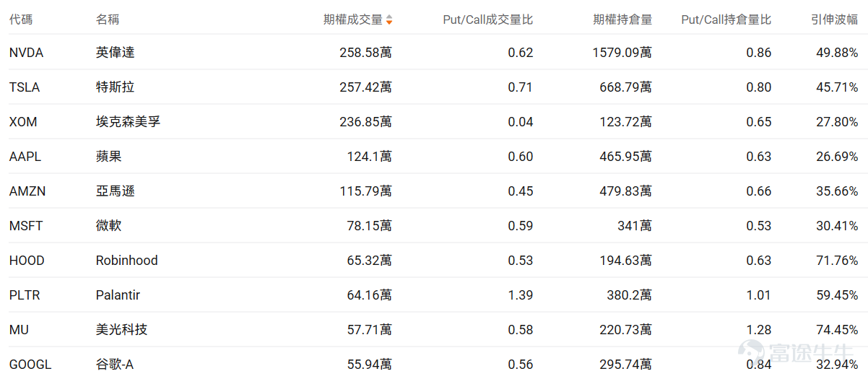This screenshot has width=868, height=379.
Task: Click the AMZN Put/Call ratio 0.45
Action: tap(521, 191)
